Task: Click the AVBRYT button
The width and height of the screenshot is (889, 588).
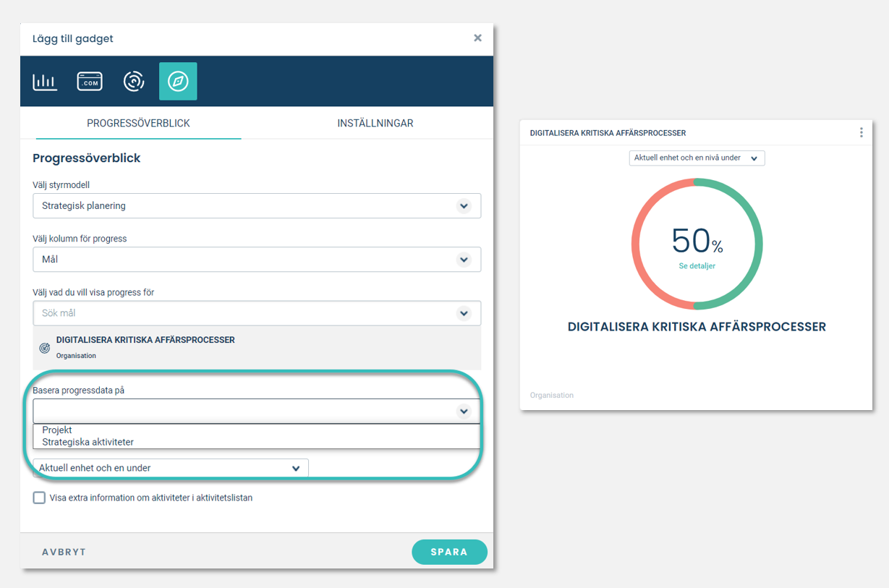Action: pyautogui.click(x=64, y=552)
